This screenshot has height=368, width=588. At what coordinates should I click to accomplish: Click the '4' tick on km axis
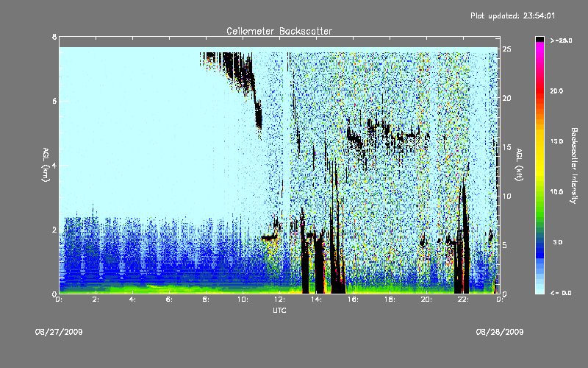(x=54, y=165)
